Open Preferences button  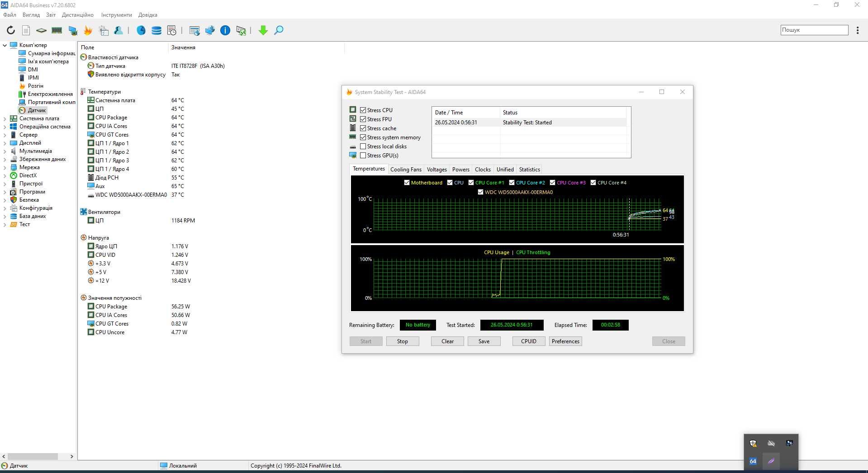[565, 341]
